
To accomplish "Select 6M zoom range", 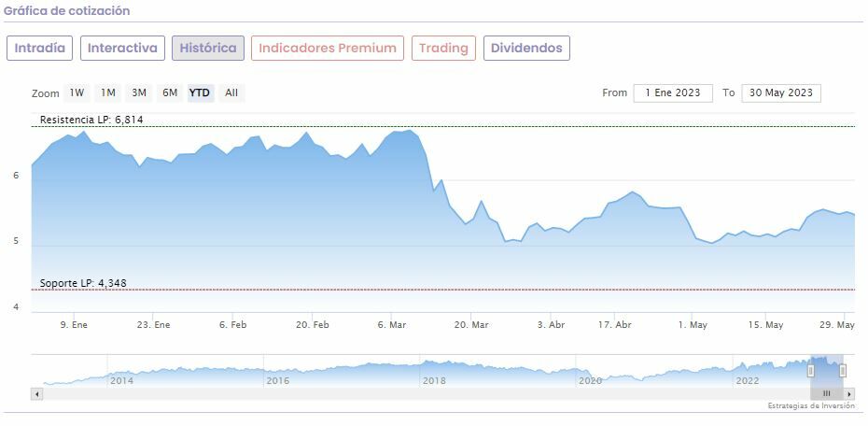I will pyautogui.click(x=170, y=92).
